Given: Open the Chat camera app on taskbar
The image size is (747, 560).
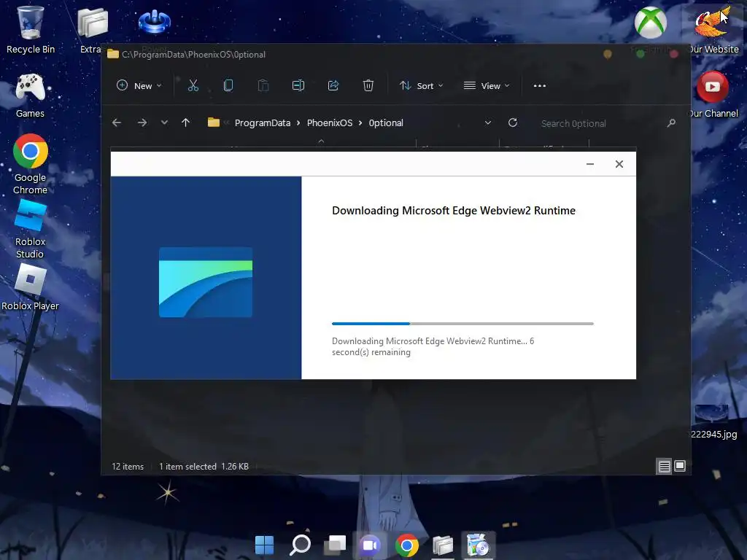Looking at the screenshot, I should [x=371, y=545].
